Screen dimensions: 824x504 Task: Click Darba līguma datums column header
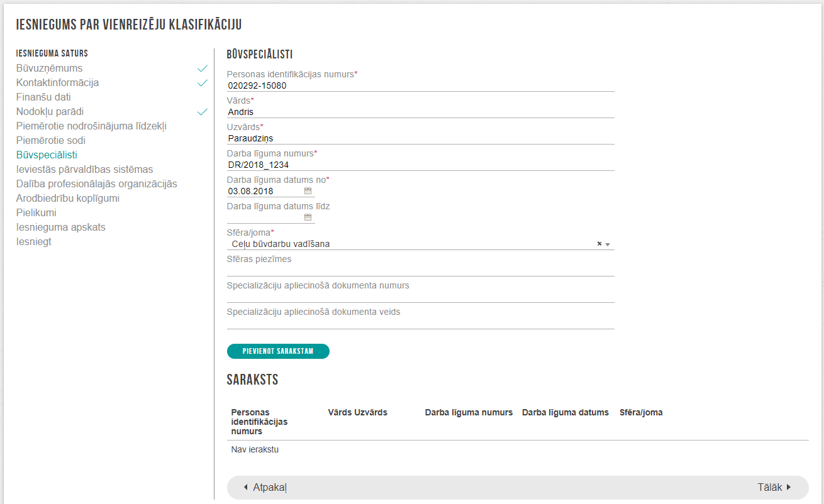point(565,412)
